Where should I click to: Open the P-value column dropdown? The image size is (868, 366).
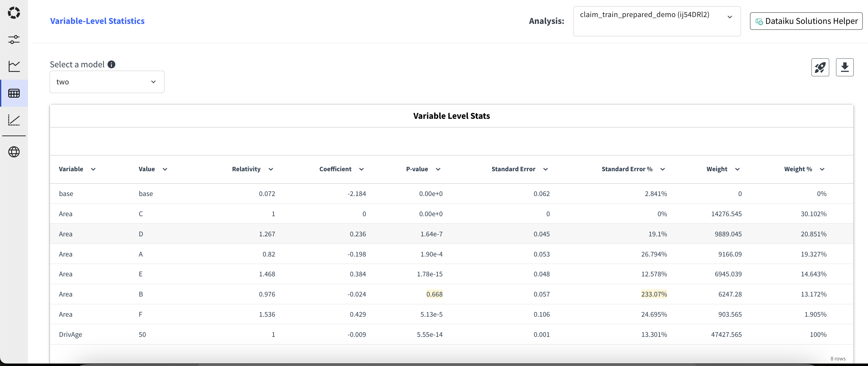click(438, 169)
